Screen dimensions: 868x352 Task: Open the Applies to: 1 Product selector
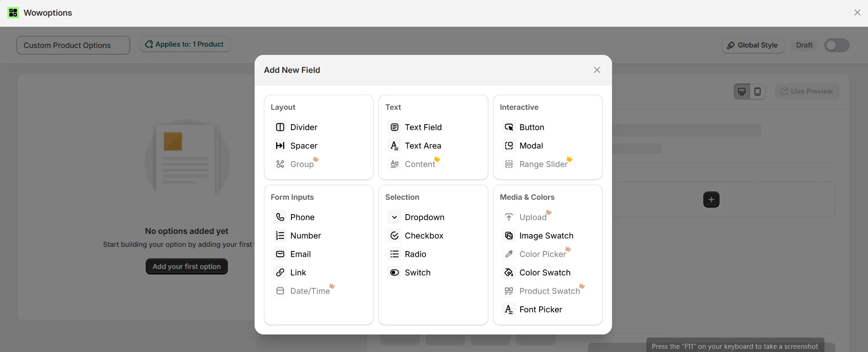[184, 44]
